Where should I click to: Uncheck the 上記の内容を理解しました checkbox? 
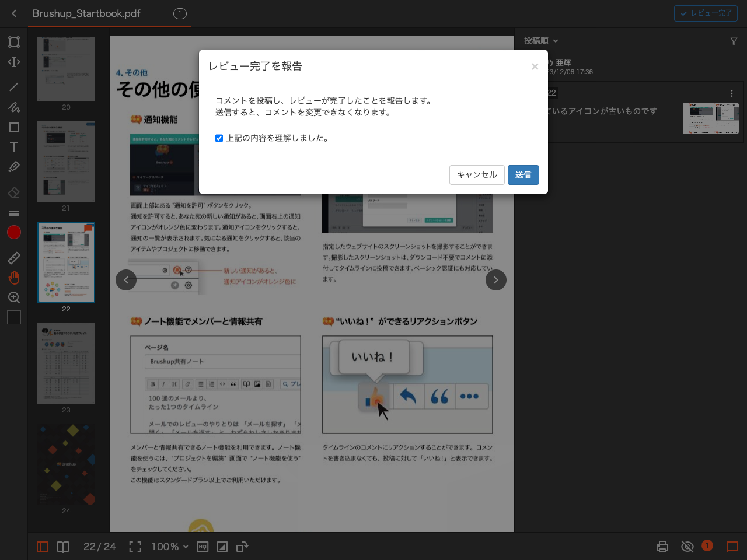219,138
